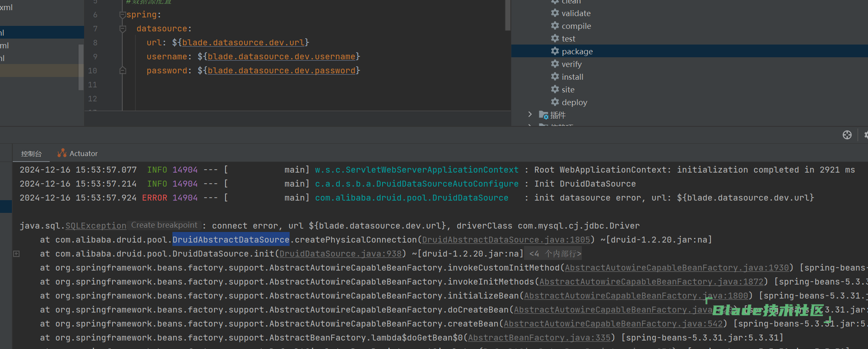868x349 pixels.
Task: Select the site Maven lifecycle goal
Action: 568,89
